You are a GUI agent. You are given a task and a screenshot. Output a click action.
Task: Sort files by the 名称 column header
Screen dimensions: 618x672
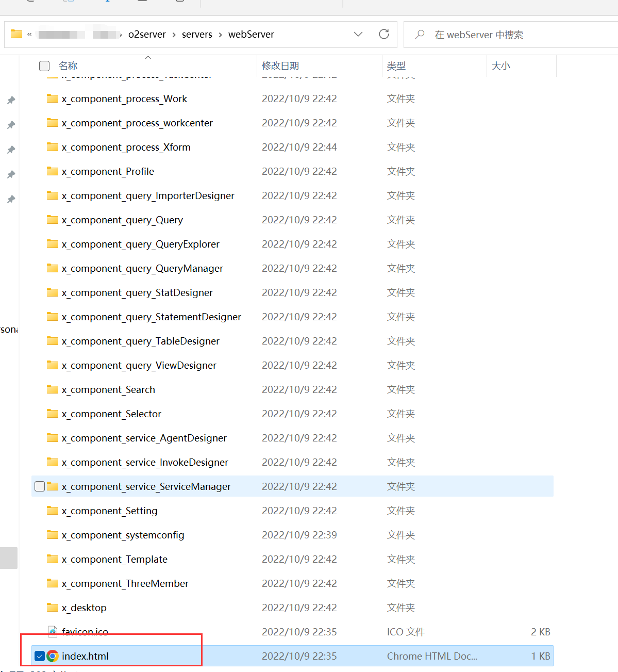69,65
